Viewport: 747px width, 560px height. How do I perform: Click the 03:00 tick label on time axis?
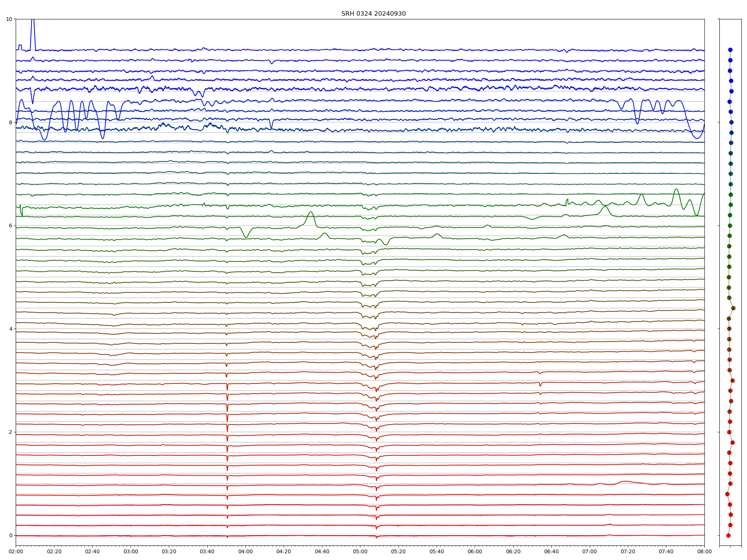131,551
